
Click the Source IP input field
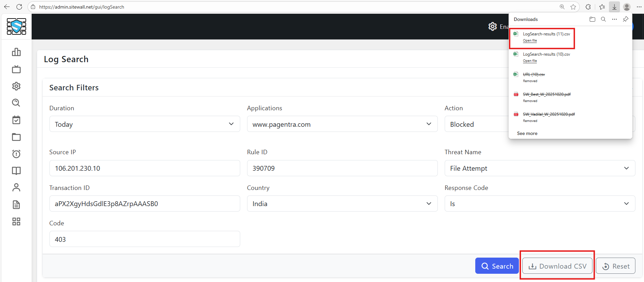pos(145,168)
